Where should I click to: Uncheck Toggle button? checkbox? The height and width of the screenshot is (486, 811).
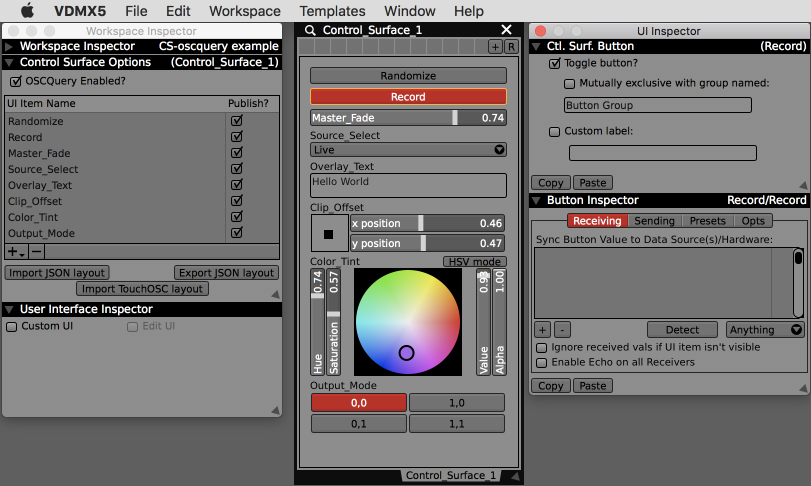pyautogui.click(x=554, y=64)
